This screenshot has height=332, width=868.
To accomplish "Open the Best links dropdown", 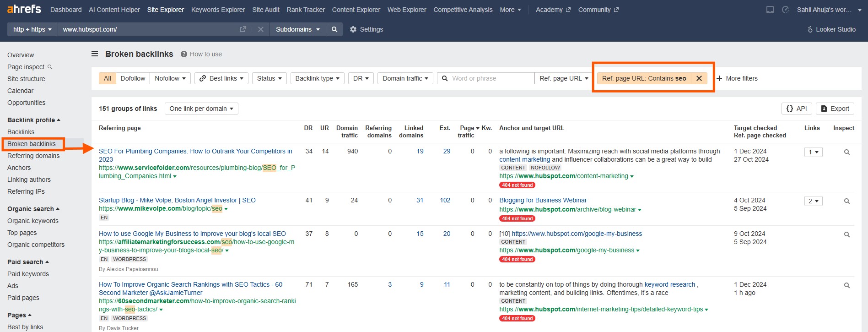I will pyautogui.click(x=221, y=78).
